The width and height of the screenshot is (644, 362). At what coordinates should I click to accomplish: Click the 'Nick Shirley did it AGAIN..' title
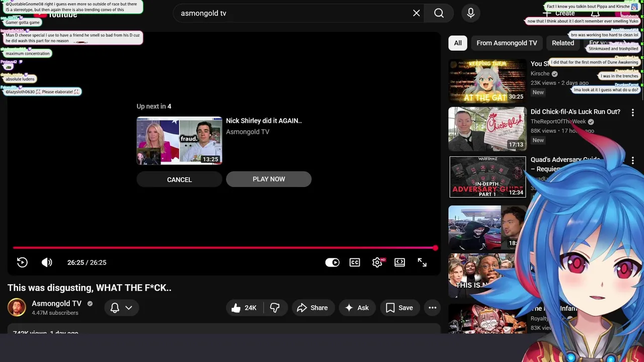(264, 121)
